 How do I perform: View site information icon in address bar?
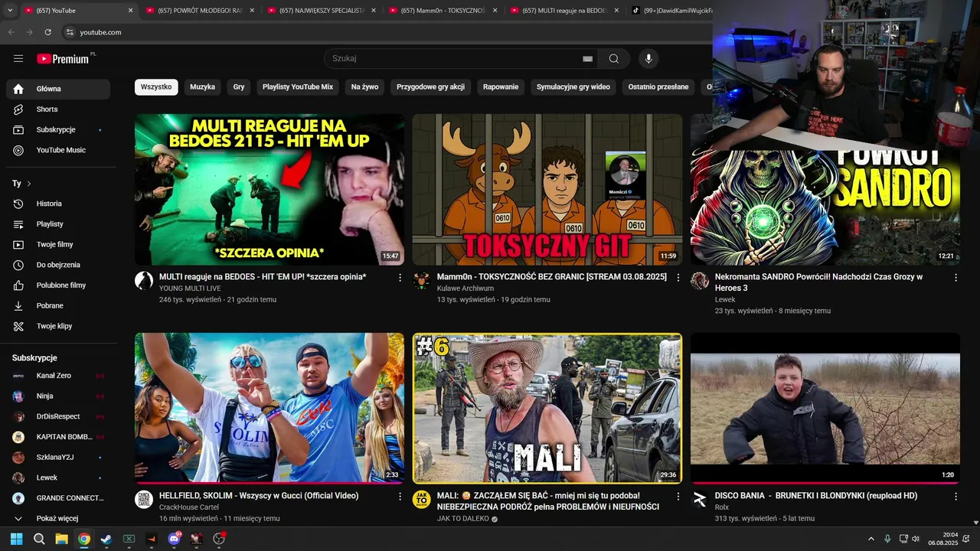tap(70, 32)
